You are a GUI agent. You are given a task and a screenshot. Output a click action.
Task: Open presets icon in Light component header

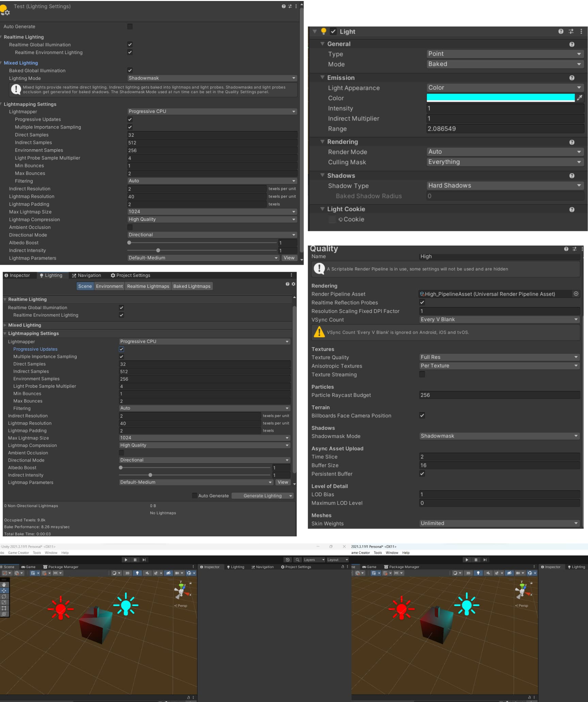pos(571,31)
